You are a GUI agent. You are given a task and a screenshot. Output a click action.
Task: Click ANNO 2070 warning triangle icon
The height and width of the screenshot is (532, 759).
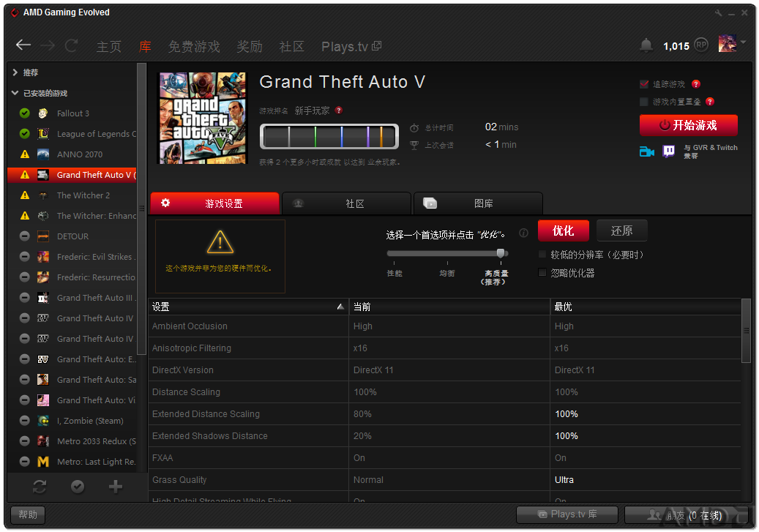click(x=25, y=154)
